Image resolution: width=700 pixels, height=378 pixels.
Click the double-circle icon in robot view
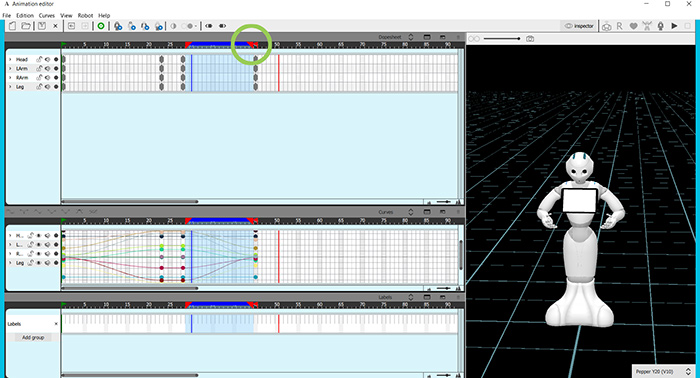tap(474, 39)
